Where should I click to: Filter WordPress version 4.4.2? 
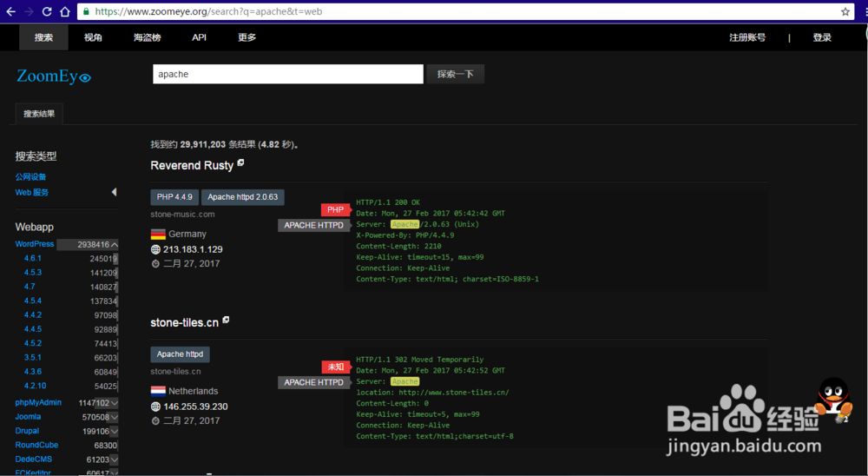click(33, 314)
